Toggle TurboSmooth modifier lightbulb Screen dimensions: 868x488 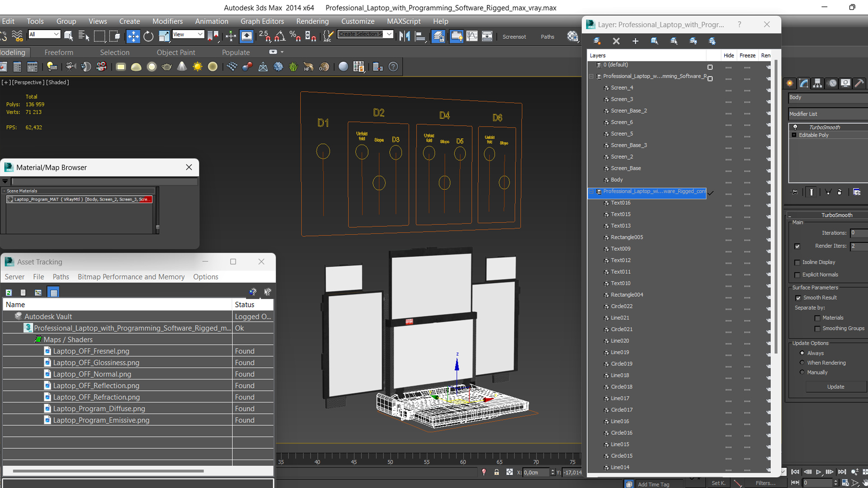tap(795, 127)
